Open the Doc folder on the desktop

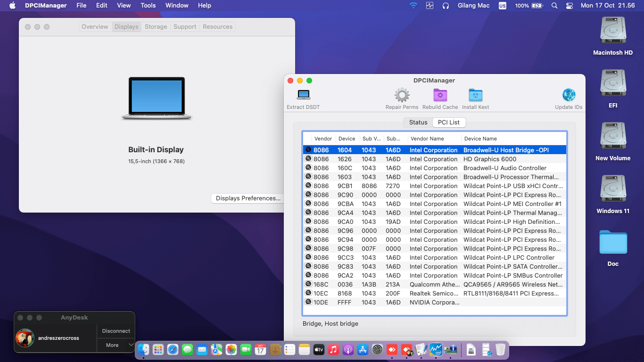tap(612, 243)
